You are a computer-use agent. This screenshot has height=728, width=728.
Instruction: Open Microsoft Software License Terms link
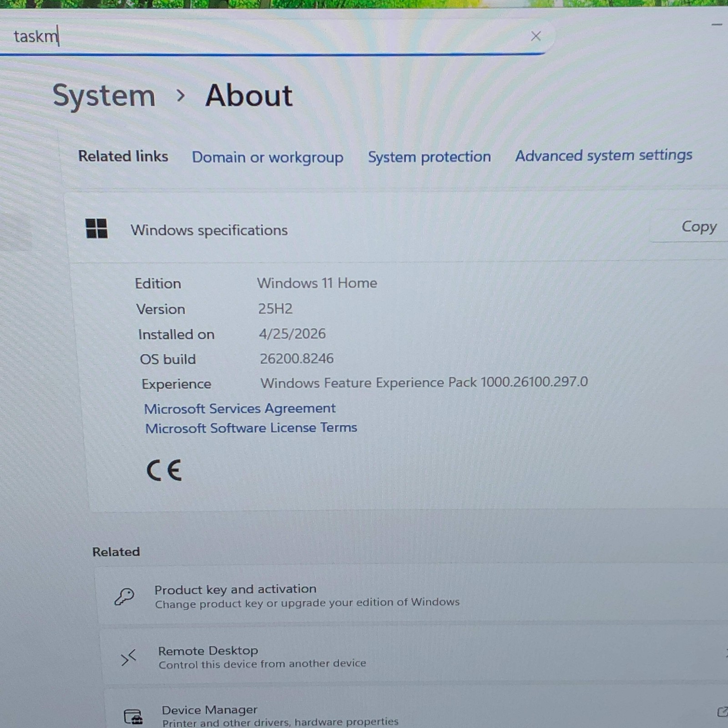(251, 428)
